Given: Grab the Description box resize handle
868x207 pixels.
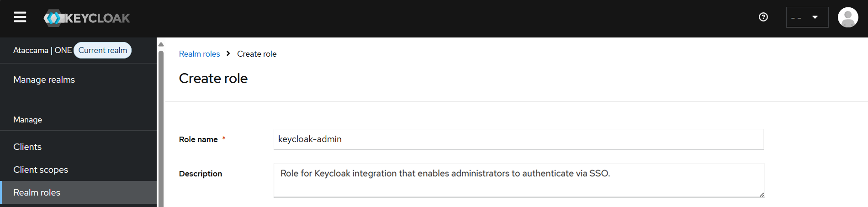Looking at the screenshot, I should (762, 195).
